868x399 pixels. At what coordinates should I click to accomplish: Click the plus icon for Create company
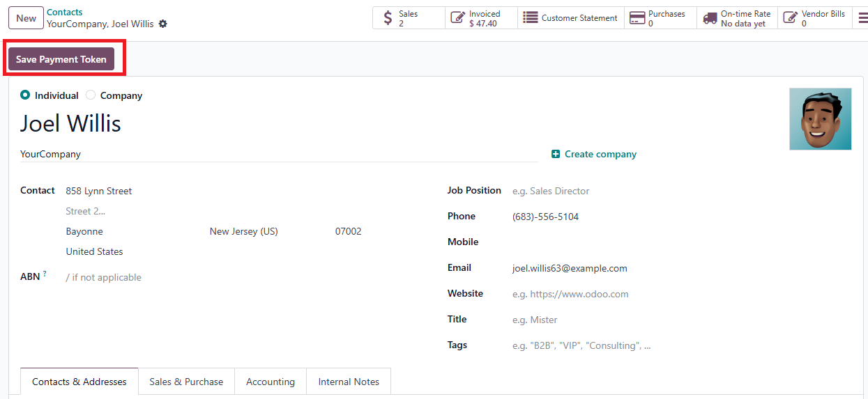point(556,155)
